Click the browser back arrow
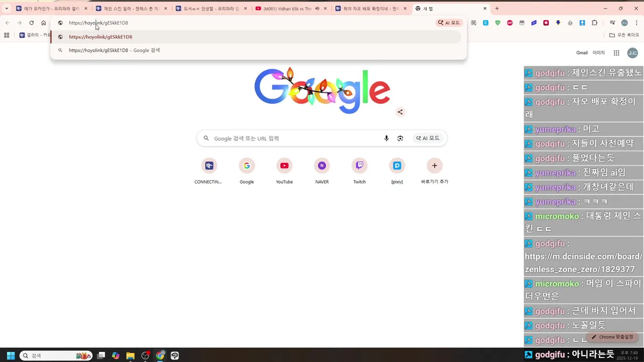Viewport: 644px width, 362px height. click(x=7, y=23)
